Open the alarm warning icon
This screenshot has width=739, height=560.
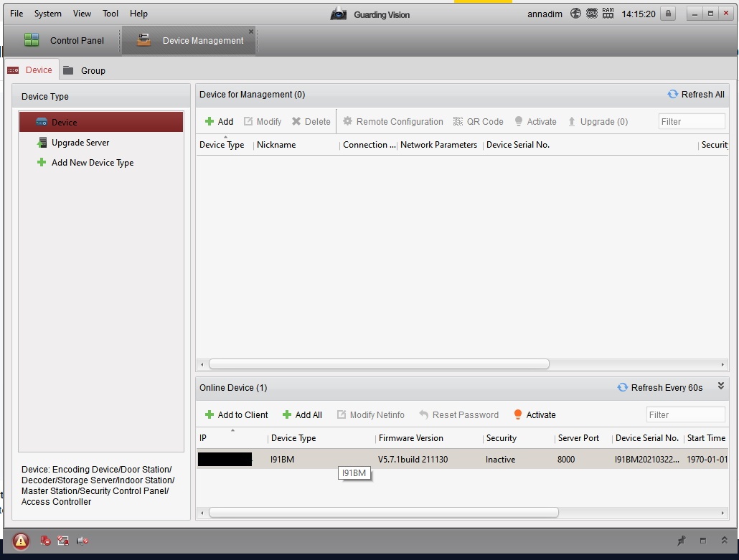(21, 541)
